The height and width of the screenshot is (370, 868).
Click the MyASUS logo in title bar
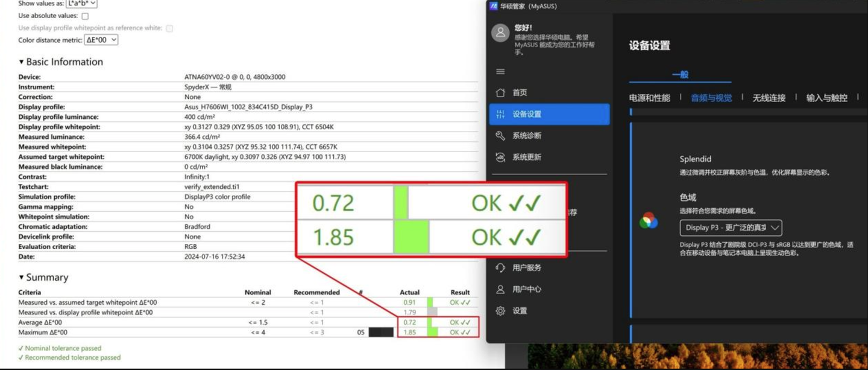coord(494,6)
